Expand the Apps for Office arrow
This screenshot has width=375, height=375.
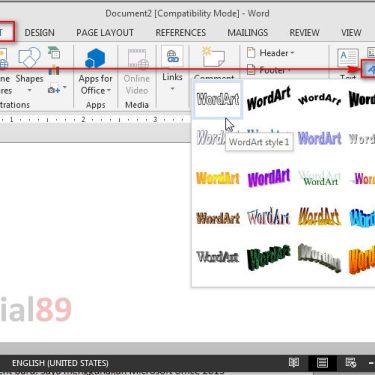[109, 91]
